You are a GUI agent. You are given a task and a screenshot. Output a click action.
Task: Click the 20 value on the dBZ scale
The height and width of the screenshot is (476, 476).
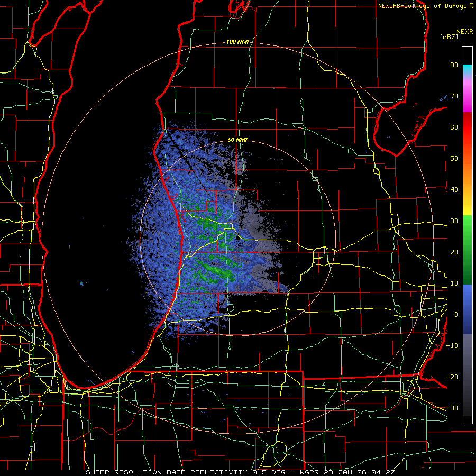coord(454,252)
